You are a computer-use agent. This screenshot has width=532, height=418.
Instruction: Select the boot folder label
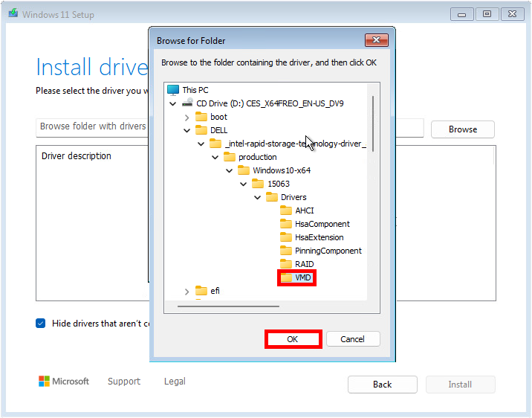(x=218, y=117)
